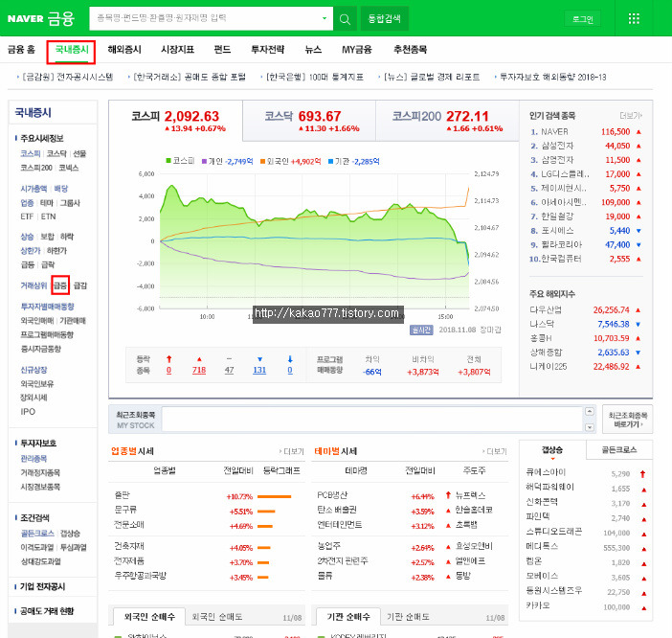Open the 펀드 menu
The height and width of the screenshot is (638, 672).
[222, 50]
